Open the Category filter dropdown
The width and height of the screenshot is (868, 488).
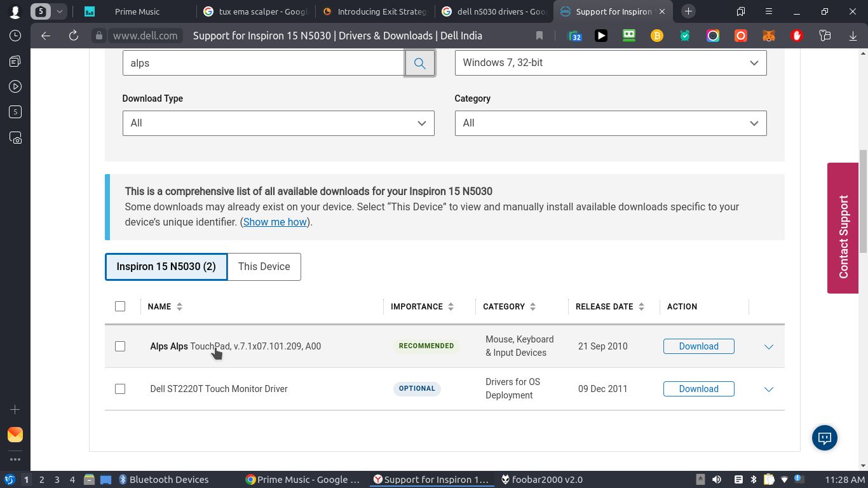click(x=611, y=123)
